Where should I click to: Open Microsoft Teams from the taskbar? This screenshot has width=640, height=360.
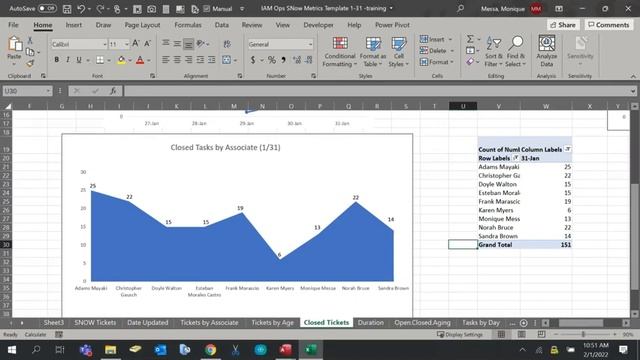tap(86, 350)
